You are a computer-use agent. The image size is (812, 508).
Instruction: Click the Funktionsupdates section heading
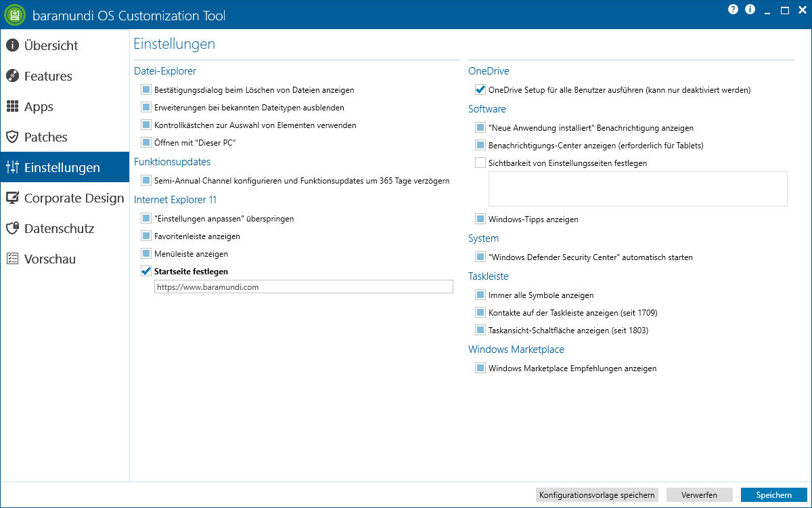pyautogui.click(x=172, y=162)
